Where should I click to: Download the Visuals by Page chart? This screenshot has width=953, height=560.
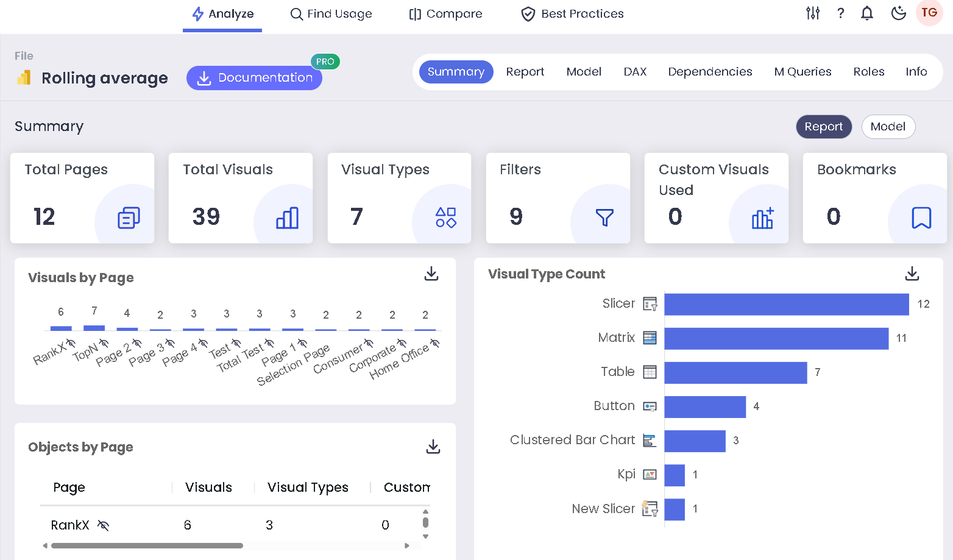(x=431, y=274)
